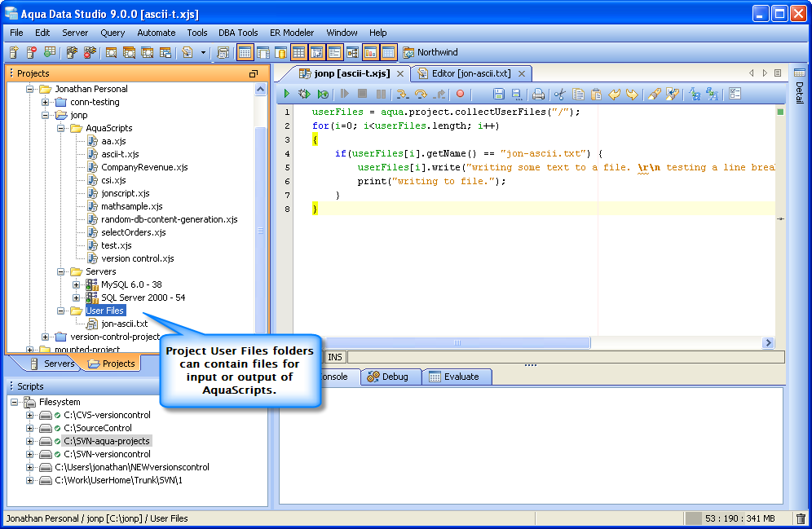Viewport: 812px width, 529px height.
Task: Collapse the Servers folder in jonp
Action: coord(61,271)
